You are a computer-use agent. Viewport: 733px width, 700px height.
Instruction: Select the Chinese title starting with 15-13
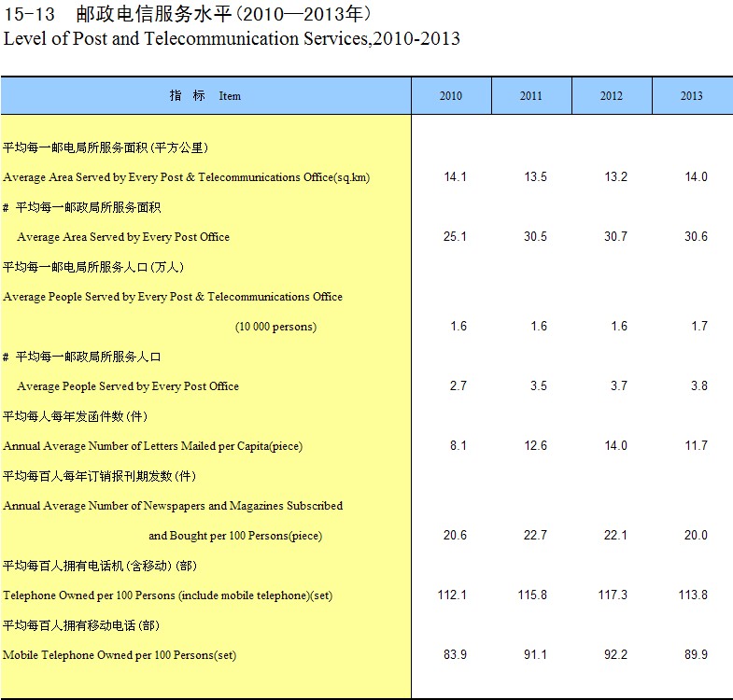pos(188,14)
